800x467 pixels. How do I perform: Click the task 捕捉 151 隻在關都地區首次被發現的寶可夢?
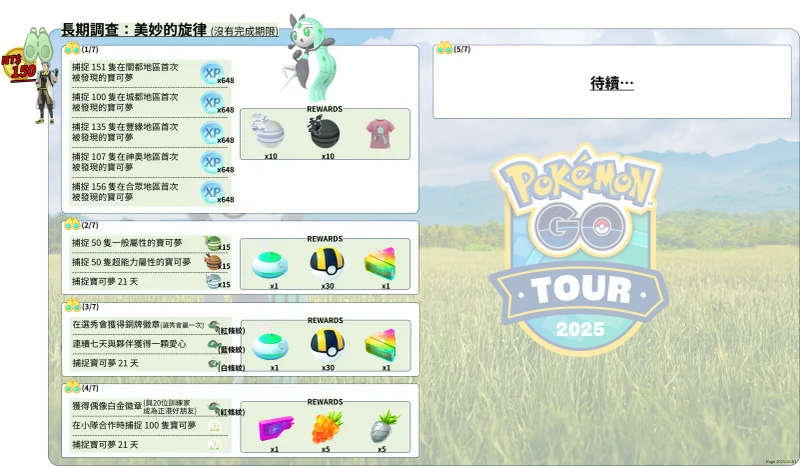tap(125, 72)
